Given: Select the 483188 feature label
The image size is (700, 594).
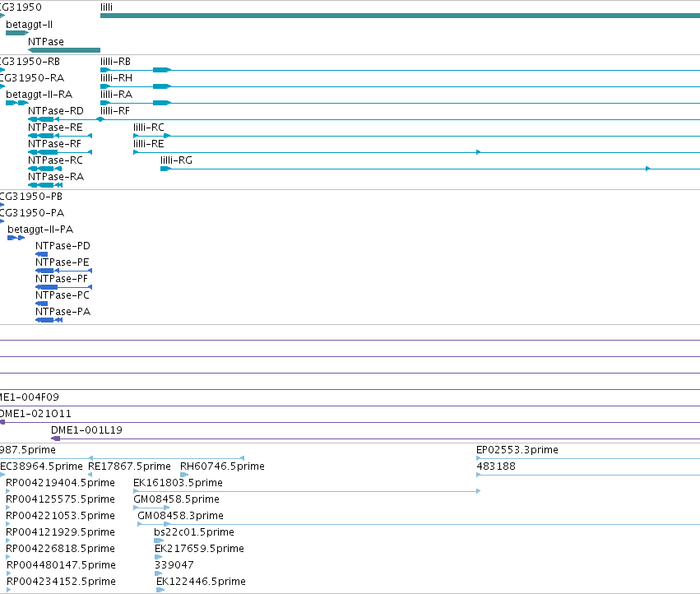Looking at the screenshot, I should (x=496, y=466).
